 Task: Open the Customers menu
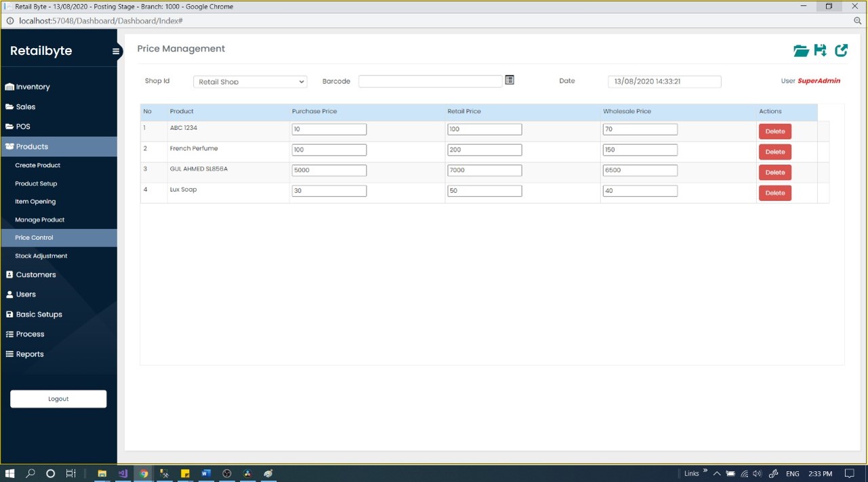pos(58,275)
